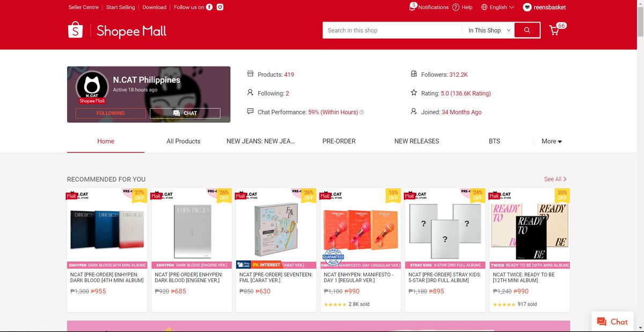Image resolution: width=644 pixels, height=332 pixels.
Task: Open the PRE-ORDER tab
Action: (339, 141)
